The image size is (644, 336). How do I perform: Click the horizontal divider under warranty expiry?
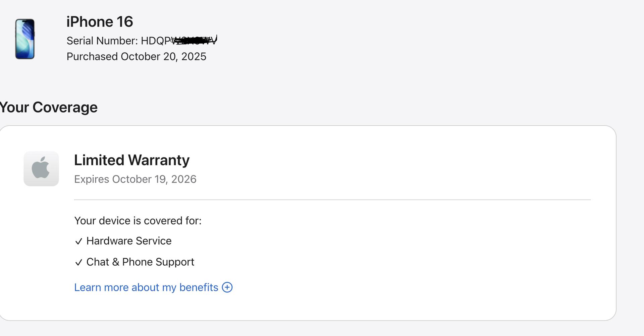(x=332, y=200)
